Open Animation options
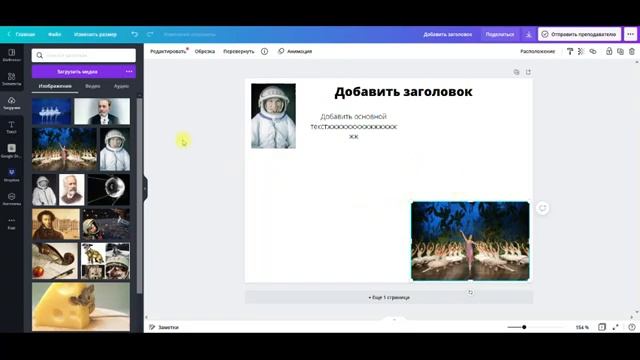 295,51
